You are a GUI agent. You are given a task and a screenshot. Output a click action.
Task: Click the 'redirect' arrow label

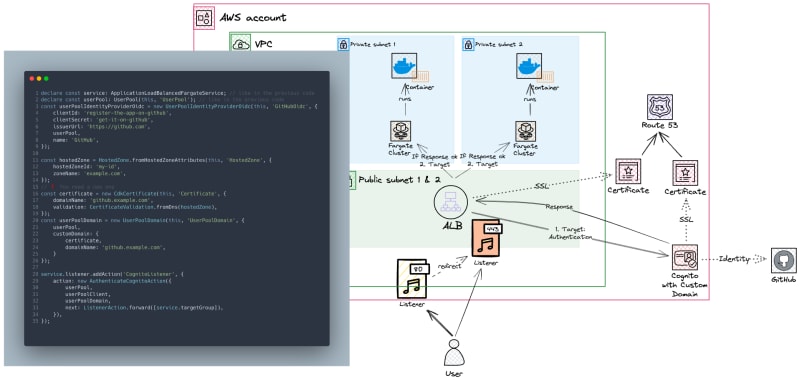(449, 266)
